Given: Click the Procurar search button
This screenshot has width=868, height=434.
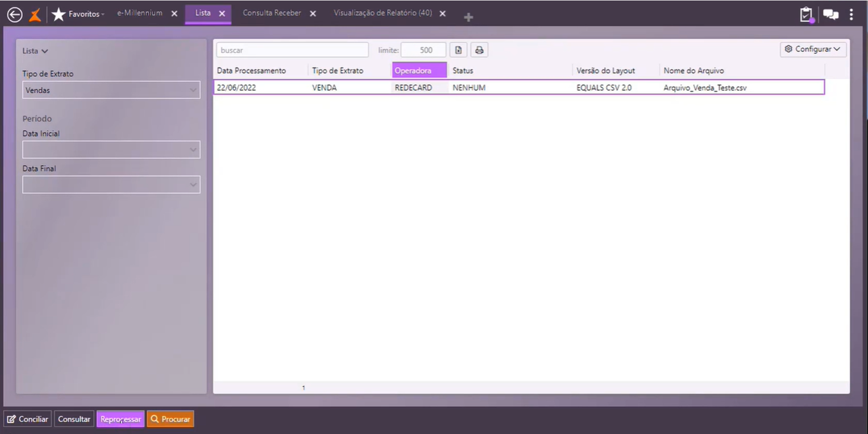Looking at the screenshot, I should pos(171,419).
